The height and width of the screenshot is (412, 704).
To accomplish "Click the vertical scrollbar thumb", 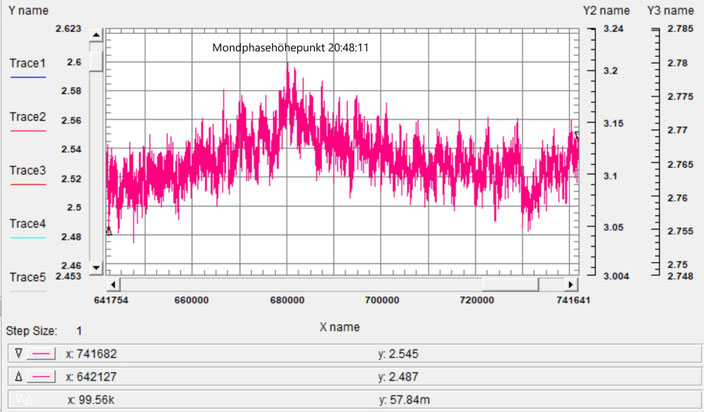I will click(96, 61).
